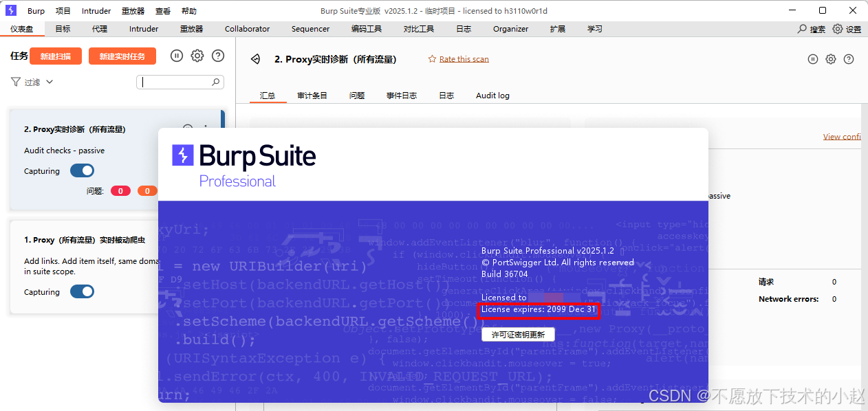Expand the filter dropdown chevron
This screenshot has height=411, width=868.
pos(50,82)
